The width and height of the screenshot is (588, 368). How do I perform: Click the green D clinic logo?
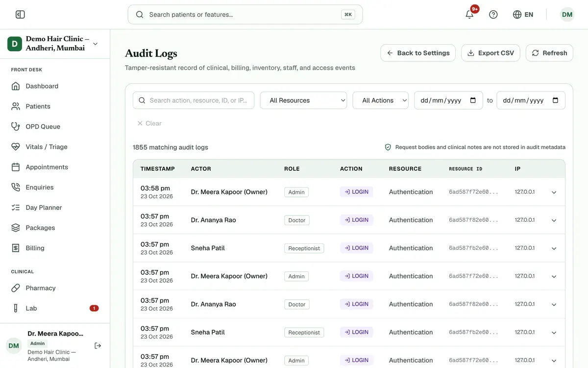click(x=15, y=44)
